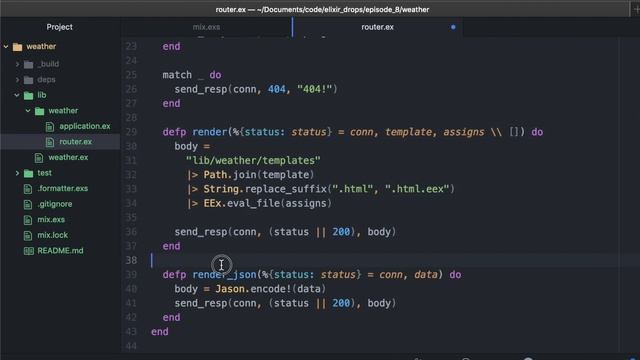Image resolution: width=640 pixels, height=360 pixels.
Task: Click the Jason.encode!(data) code line
Action: tap(250, 289)
